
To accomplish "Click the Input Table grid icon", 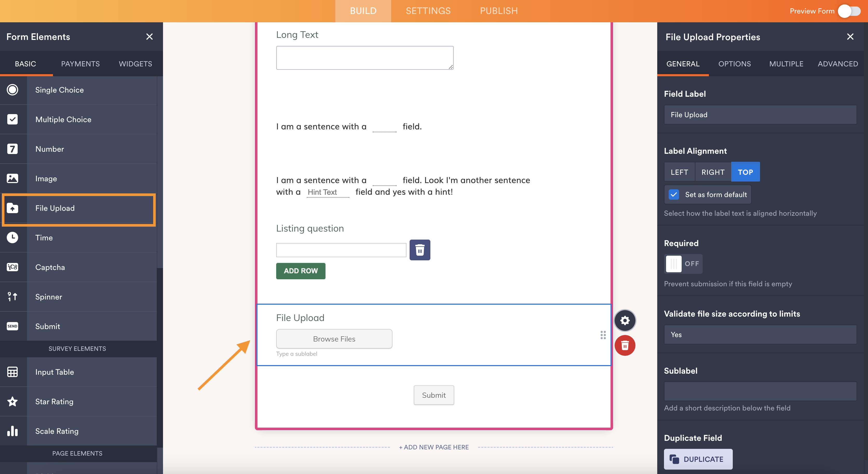I will click(x=12, y=372).
